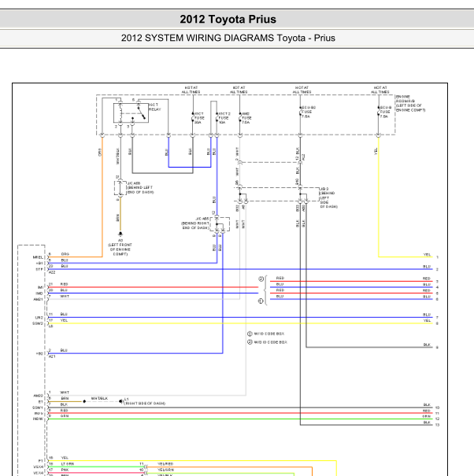Click the WHT wire label at pin 7
The width and height of the screenshot is (474, 476).
pos(65,297)
